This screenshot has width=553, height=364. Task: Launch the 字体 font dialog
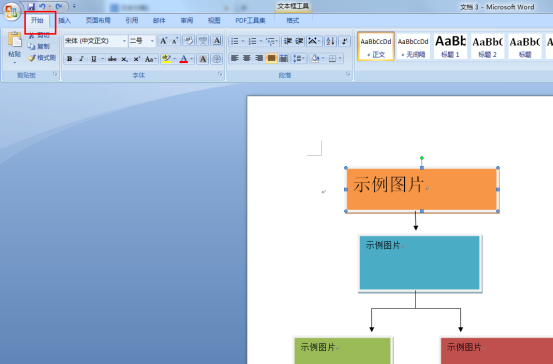click(220, 74)
